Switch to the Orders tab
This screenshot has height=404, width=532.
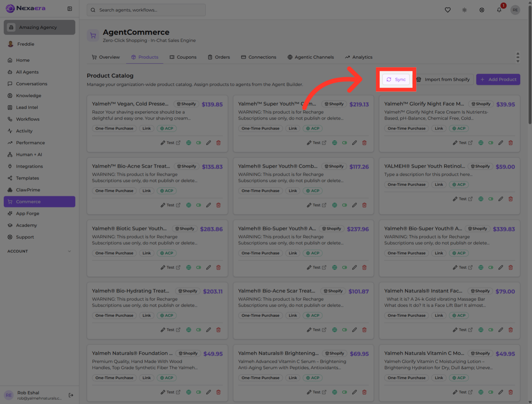click(x=219, y=57)
